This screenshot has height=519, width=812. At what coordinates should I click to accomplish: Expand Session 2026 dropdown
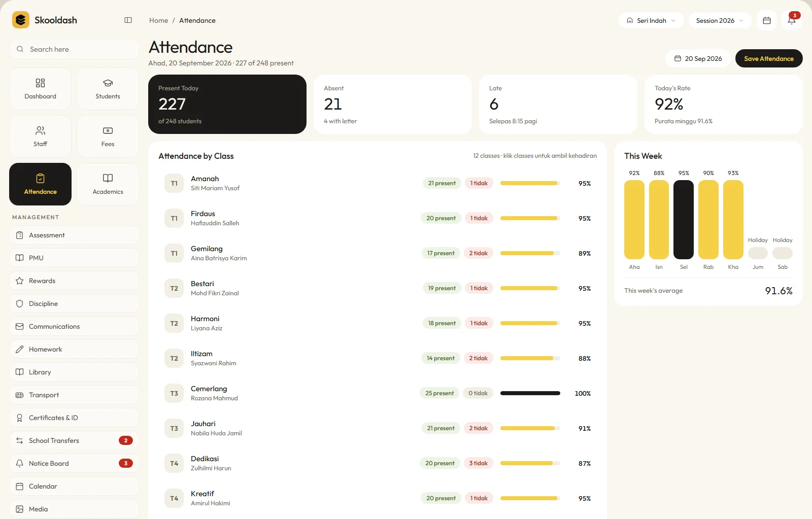click(x=720, y=21)
